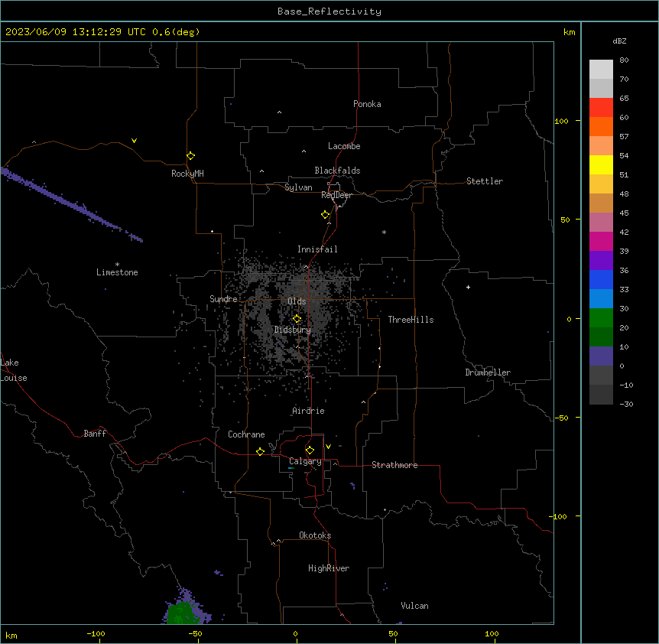This screenshot has width=659, height=644.
Task: Click the timestamp 2023/06/09 13:12:29 UTC
Action: [x=75, y=32]
